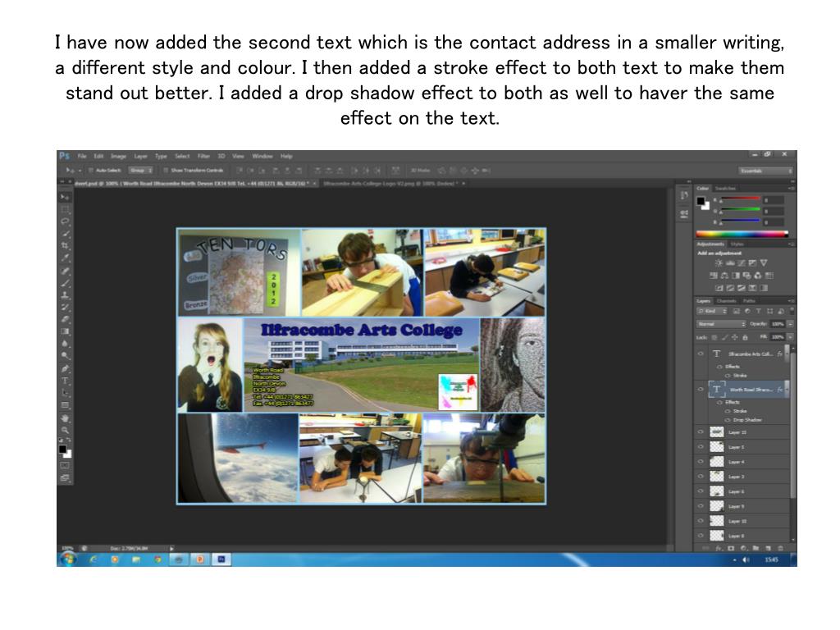Select the Rectangle shape tool
This screenshot has width=840, height=630.
pyautogui.click(x=65, y=405)
